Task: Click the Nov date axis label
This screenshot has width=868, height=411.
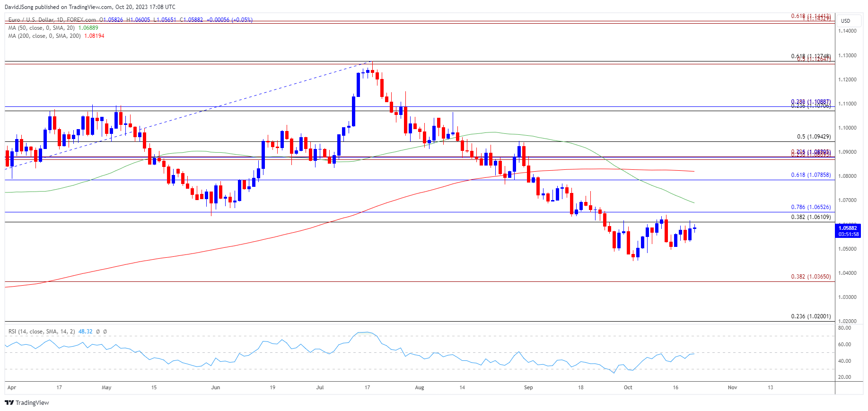Action: 732,387
